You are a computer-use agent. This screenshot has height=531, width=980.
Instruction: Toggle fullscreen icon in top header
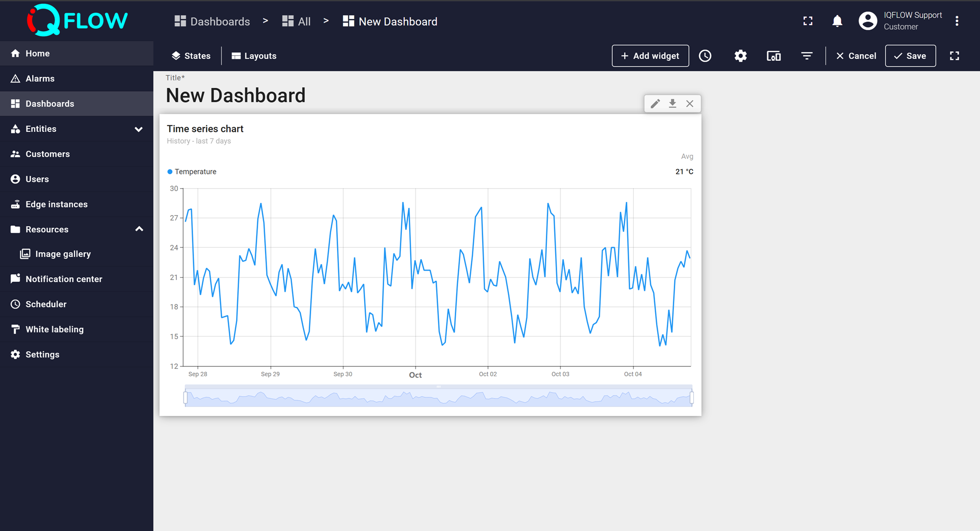(808, 21)
